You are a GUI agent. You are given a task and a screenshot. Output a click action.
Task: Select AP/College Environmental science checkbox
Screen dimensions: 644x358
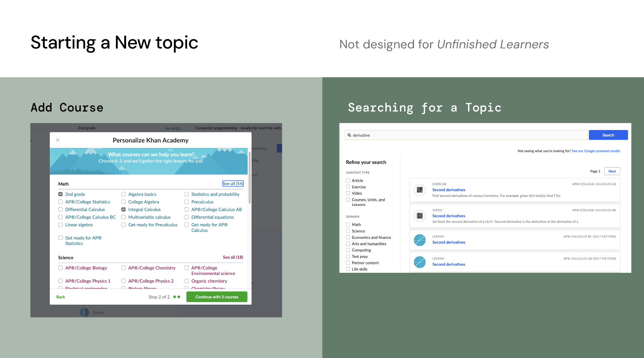(x=186, y=268)
